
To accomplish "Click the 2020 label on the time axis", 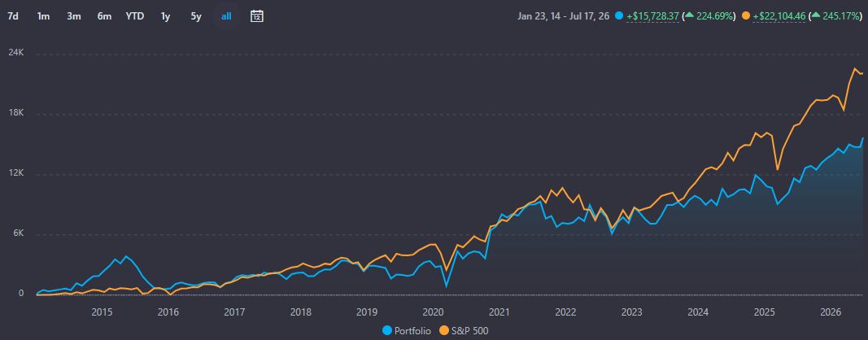I will 432,312.
